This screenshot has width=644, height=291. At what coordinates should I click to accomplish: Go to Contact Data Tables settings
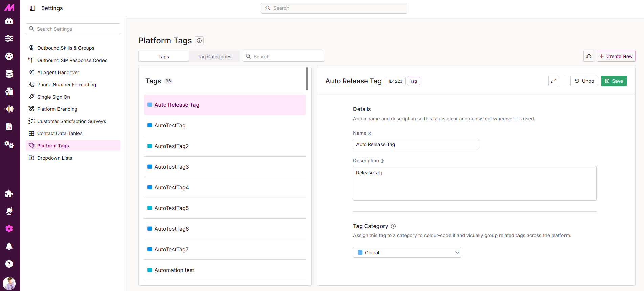click(x=60, y=133)
